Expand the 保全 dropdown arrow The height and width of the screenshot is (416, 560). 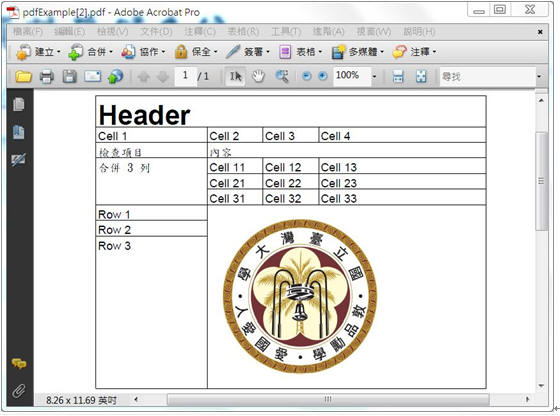pos(215,52)
